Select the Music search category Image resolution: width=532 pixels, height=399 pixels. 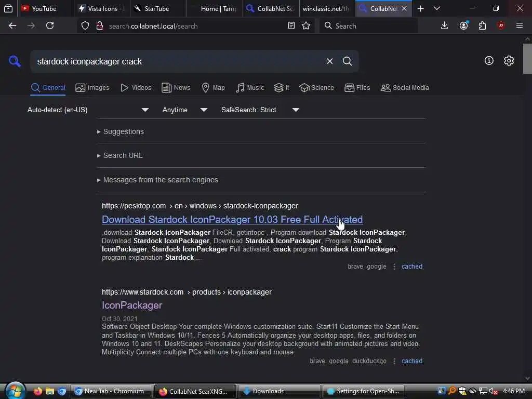250,88
